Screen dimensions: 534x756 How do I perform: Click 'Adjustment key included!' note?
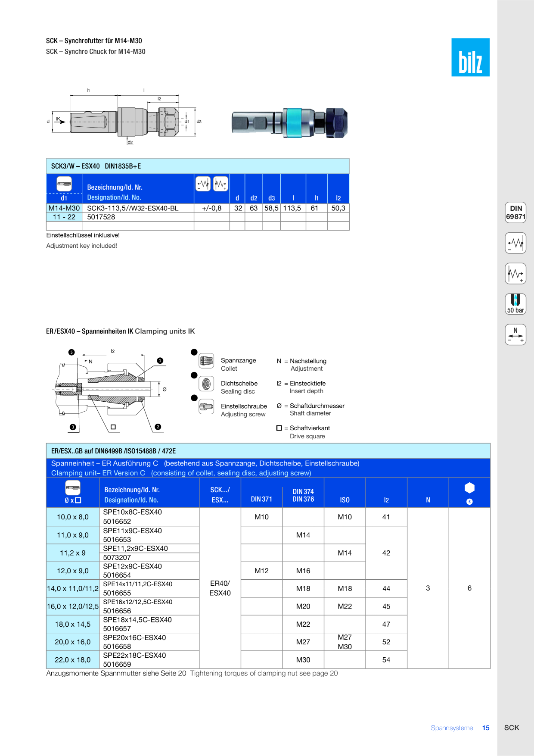pos(82,246)
